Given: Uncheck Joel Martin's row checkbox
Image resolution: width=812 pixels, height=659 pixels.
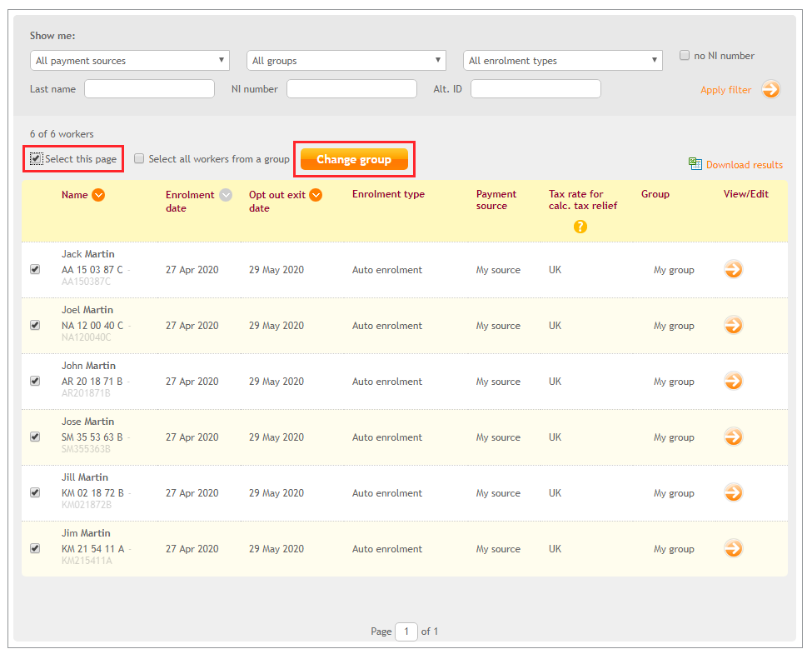Looking at the screenshot, I should coord(35,326).
